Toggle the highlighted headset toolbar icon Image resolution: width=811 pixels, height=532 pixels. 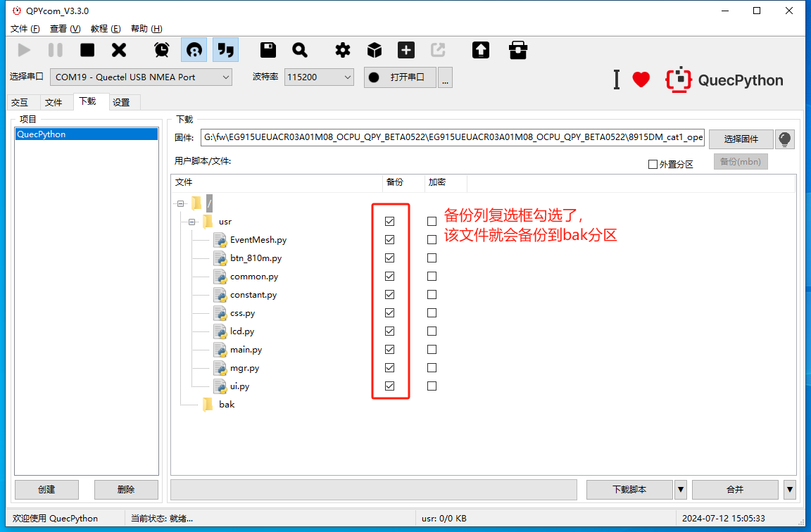click(x=194, y=50)
